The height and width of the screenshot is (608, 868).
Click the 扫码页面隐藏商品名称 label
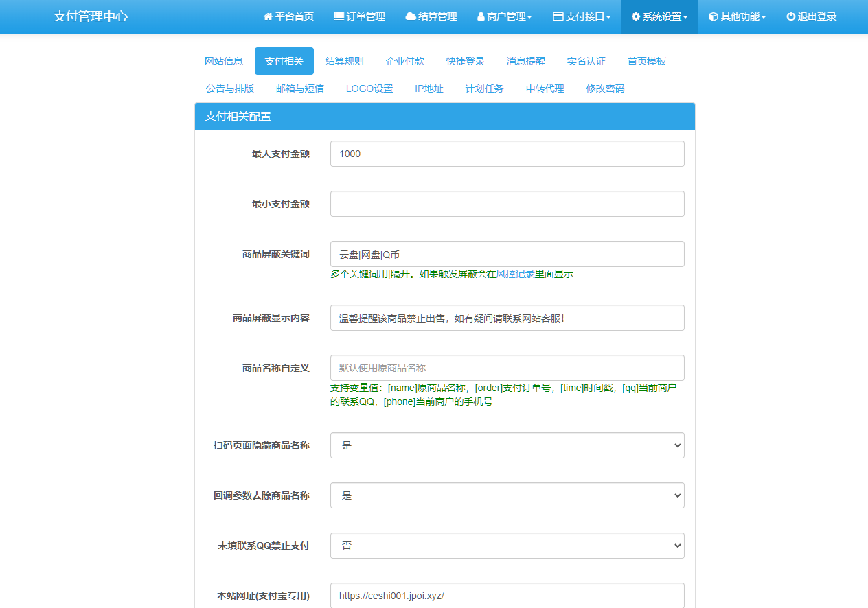click(262, 445)
